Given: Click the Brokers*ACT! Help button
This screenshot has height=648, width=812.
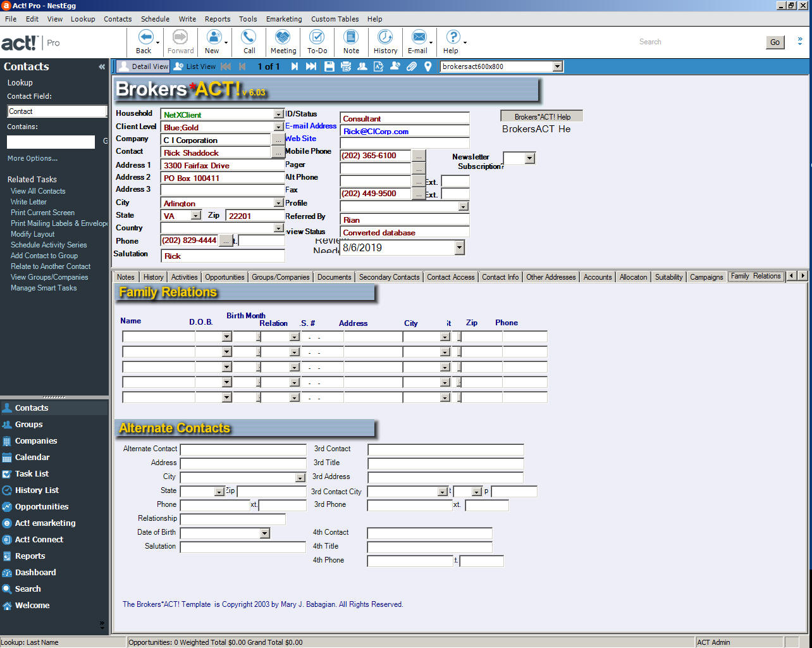Looking at the screenshot, I should [542, 116].
